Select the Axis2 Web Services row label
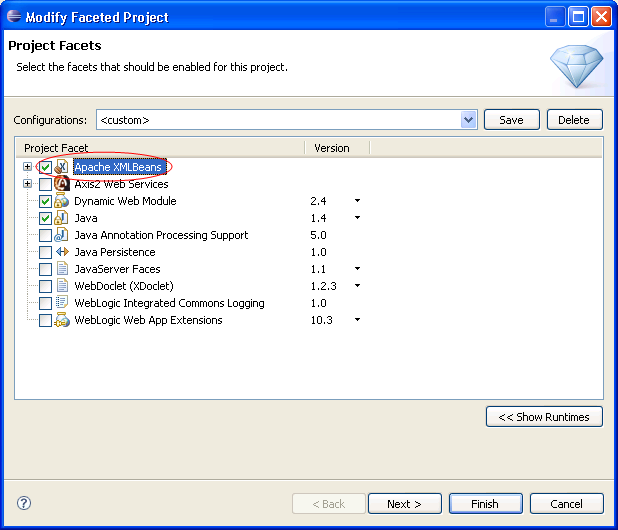618x530 pixels. [121, 184]
